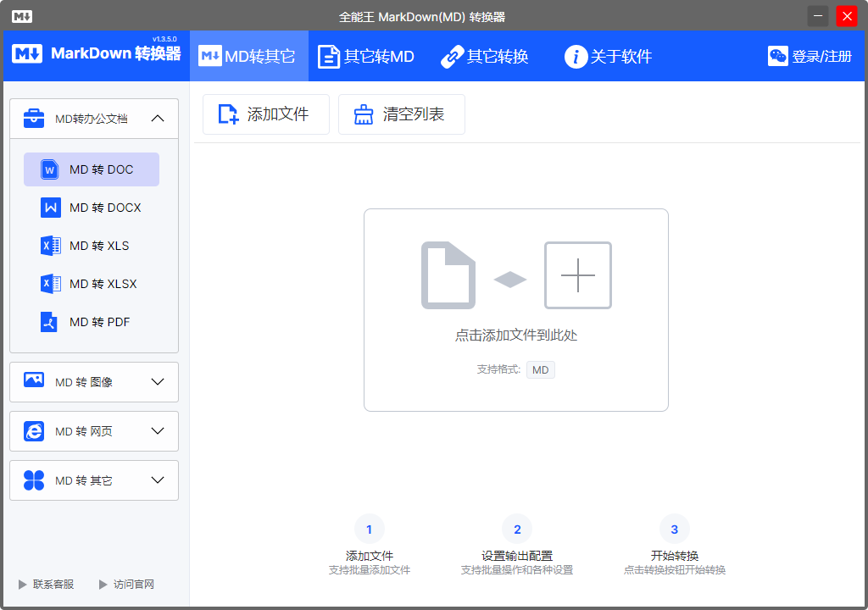Click the WeChat login icon
Image resolution: width=868 pixels, height=610 pixels.
coord(778,56)
